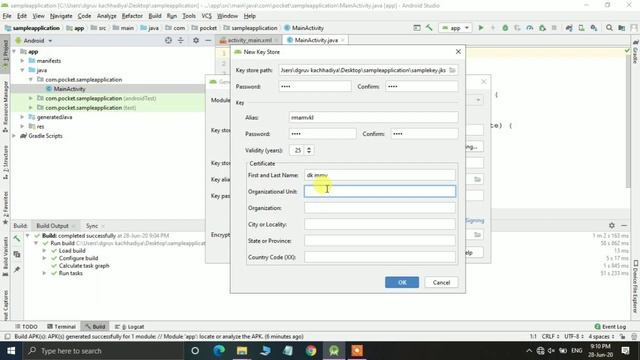This screenshot has width=640, height=360.
Task: Open the Device File Explorer panel
Action: pos(636,287)
